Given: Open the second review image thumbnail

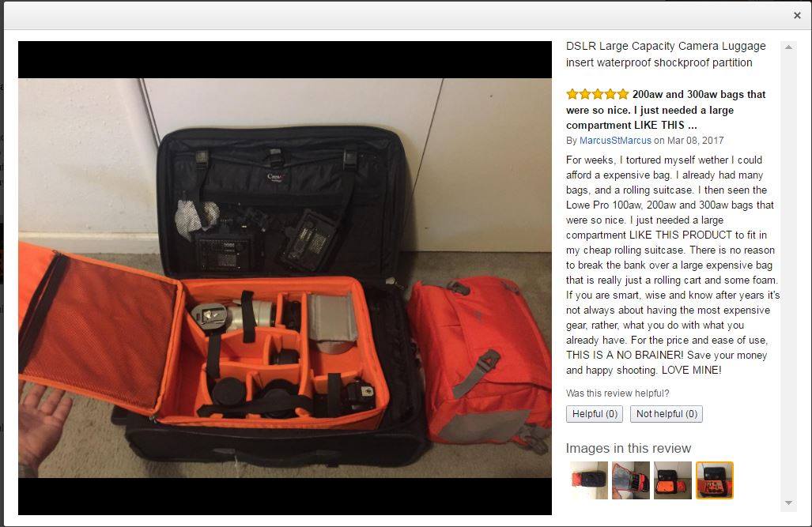Looking at the screenshot, I should coord(631,480).
